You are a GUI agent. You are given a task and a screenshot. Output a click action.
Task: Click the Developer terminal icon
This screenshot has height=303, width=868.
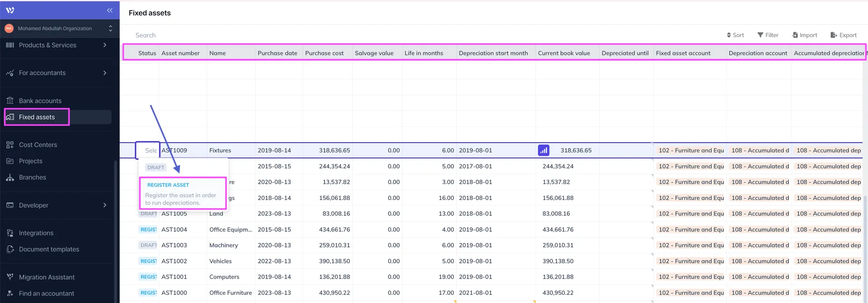click(10, 205)
